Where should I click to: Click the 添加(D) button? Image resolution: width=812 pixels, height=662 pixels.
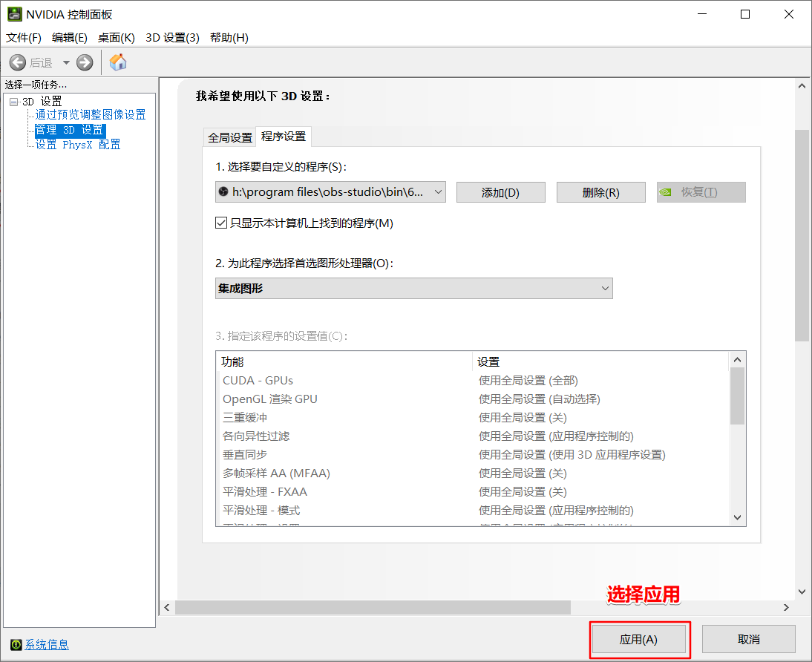pos(500,192)
